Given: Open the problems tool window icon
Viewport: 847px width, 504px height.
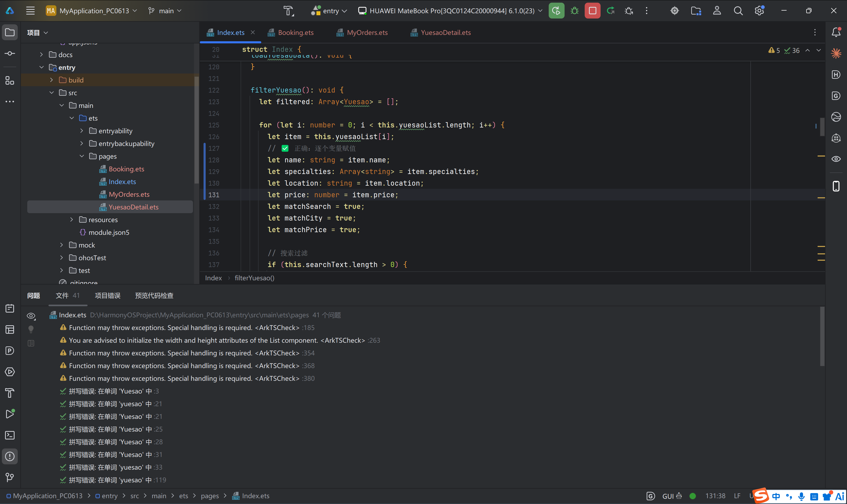Looking at the screenshot, I should (10, 456).
